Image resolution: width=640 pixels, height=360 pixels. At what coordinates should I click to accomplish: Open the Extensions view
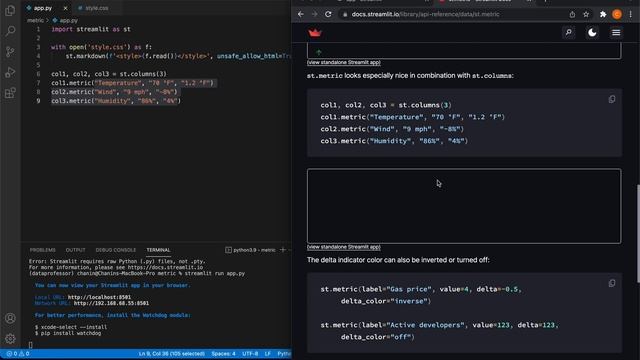tap(10, 93)
